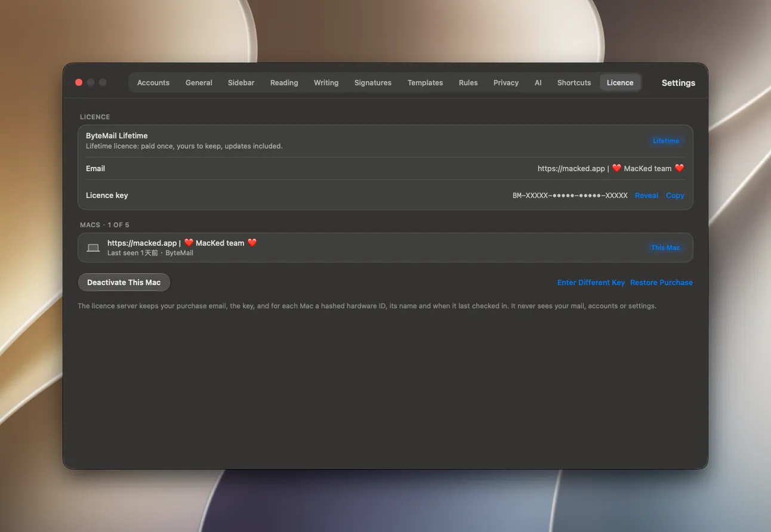Click the Email row value text
Screen dimensions: 771x532
click(x=611, y=169)
